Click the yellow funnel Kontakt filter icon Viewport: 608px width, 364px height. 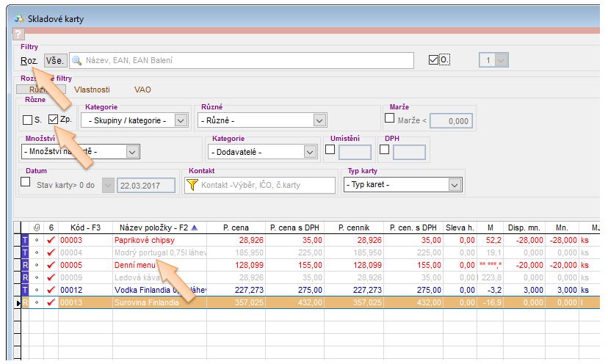[x=192, y=186]
